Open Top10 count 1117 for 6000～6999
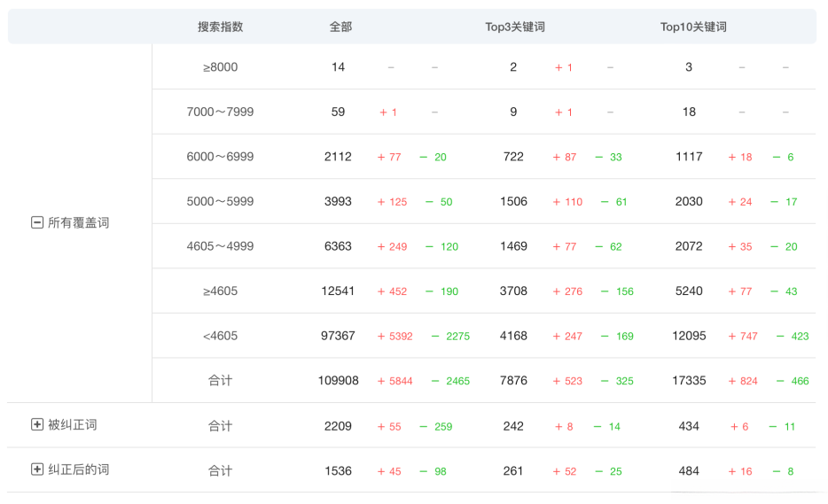828x504 pixels. click(x=689, y=157)
